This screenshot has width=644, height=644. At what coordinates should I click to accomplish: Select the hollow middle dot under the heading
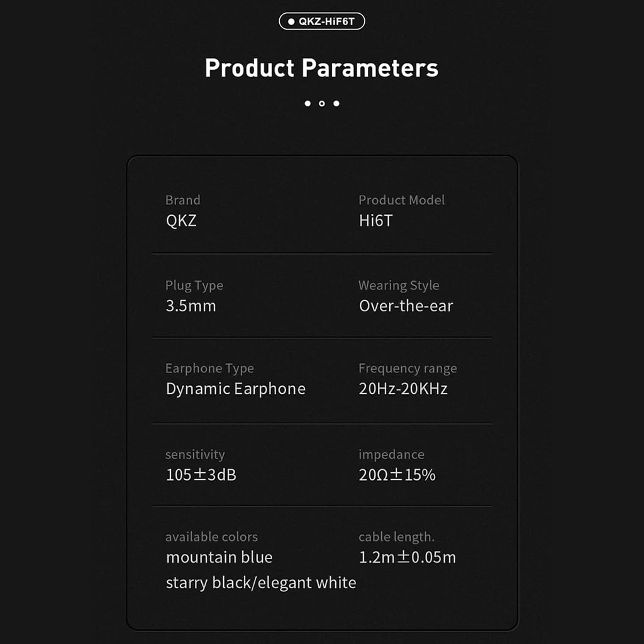pos(322,103)
